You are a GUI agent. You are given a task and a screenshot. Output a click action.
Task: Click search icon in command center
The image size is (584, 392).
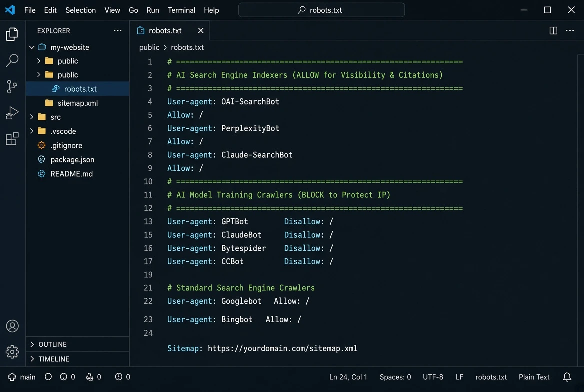click(x=301, y=10)
